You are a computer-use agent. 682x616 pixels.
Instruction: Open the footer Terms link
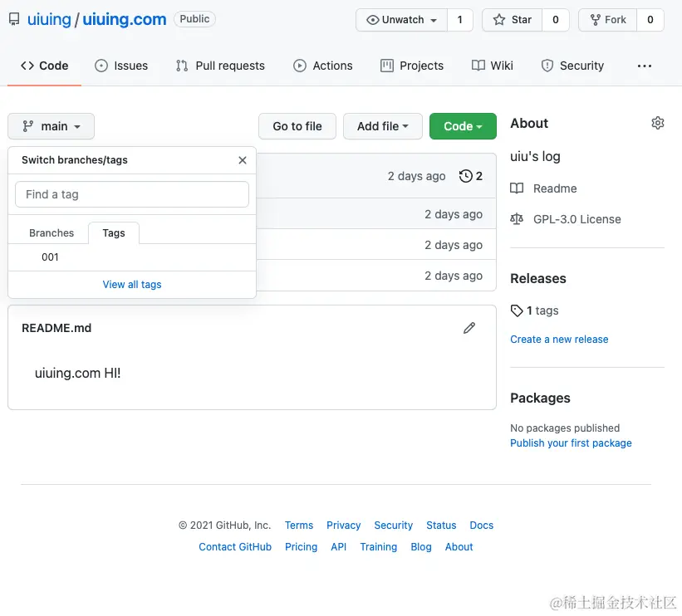(x=299, y=526)
